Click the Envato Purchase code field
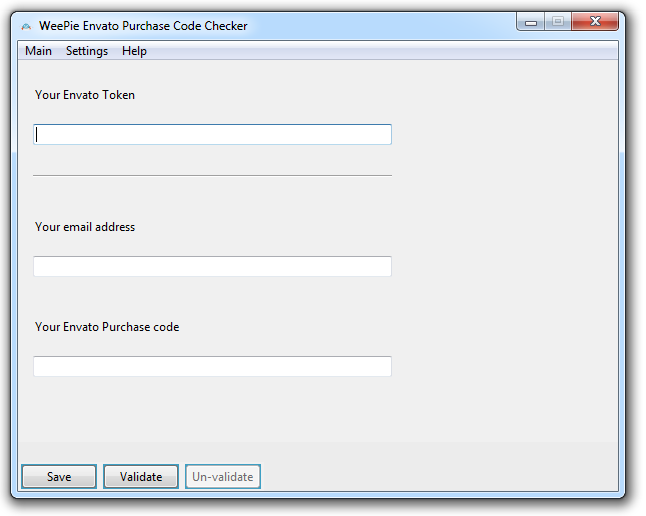 (x=212, y=366)
